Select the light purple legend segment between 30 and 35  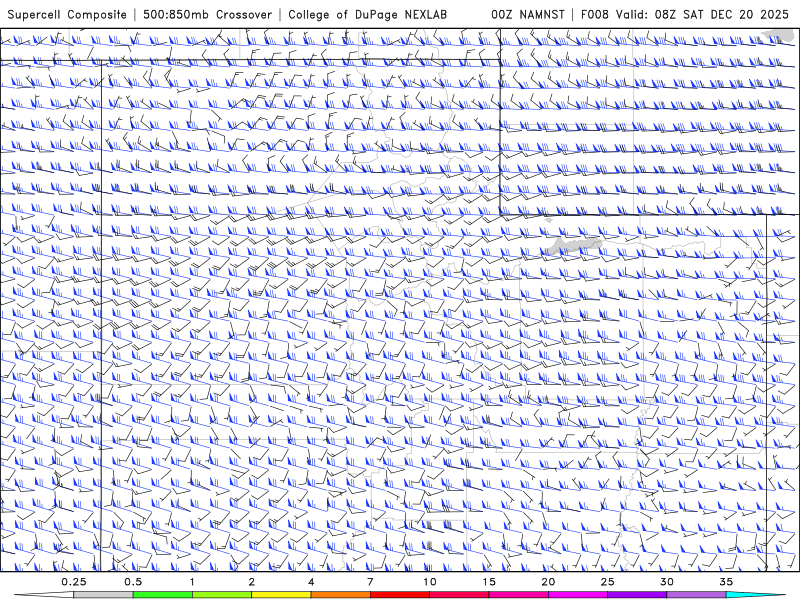coord(696,595)
